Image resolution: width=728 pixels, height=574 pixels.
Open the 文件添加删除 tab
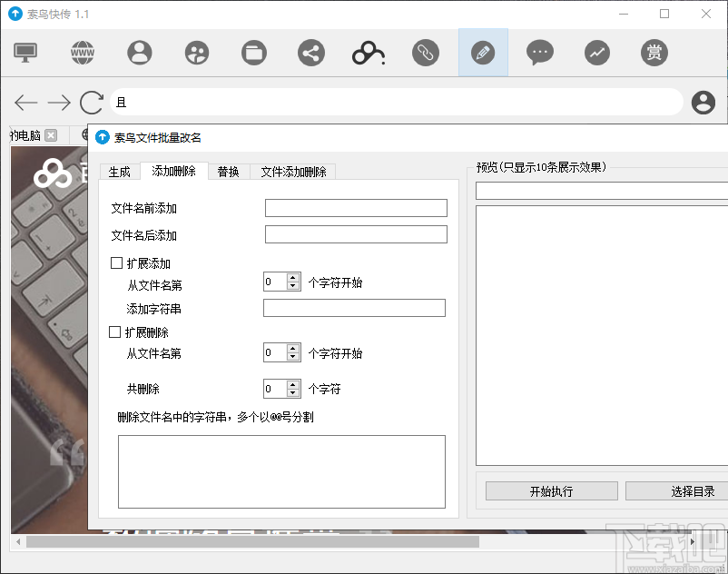pos(291,171)
